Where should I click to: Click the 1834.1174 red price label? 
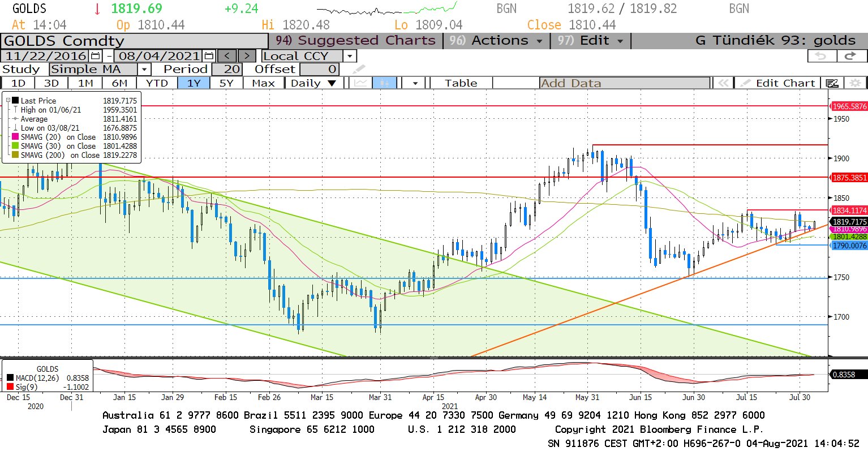coord(849,210)
